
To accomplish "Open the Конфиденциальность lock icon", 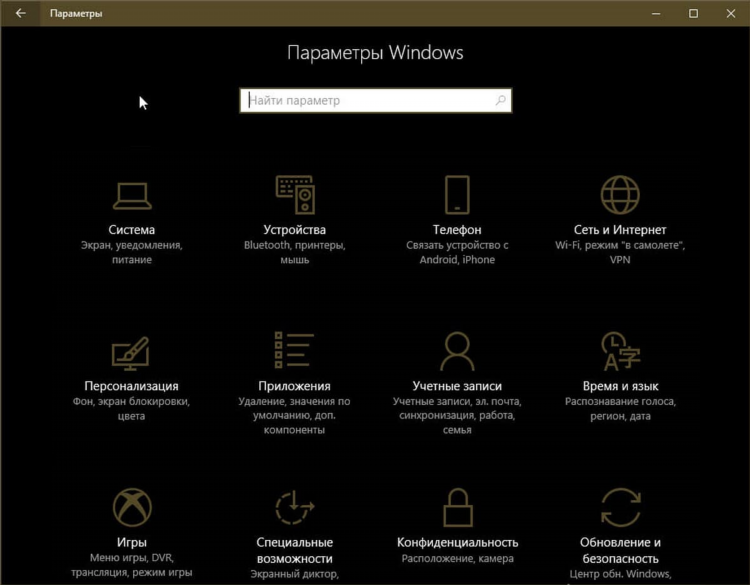I will pos(458,508).
